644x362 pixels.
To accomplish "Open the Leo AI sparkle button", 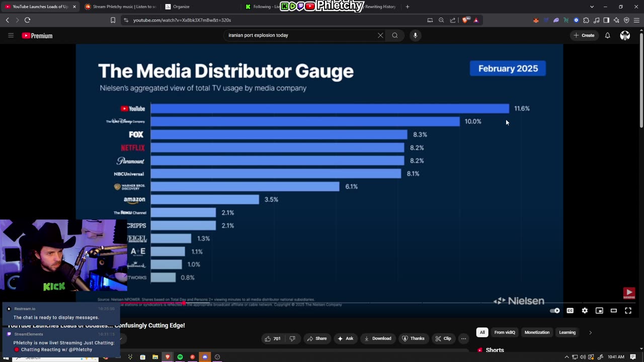I will pos(616,20).
